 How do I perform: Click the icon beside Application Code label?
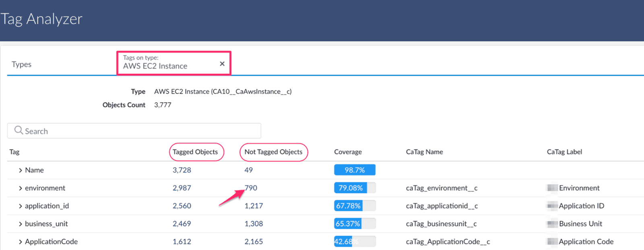click(x=552, y=242)
